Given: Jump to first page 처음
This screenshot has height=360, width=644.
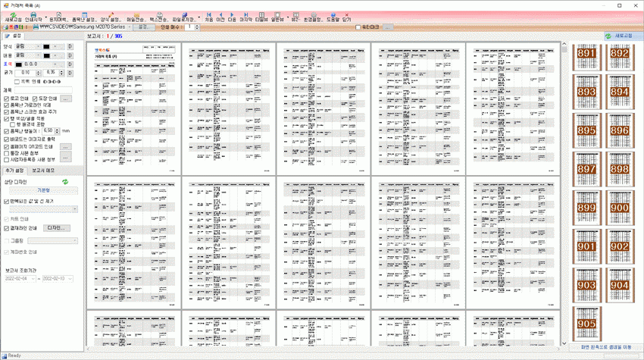Looking at the screenshot, I should (208, 17).
